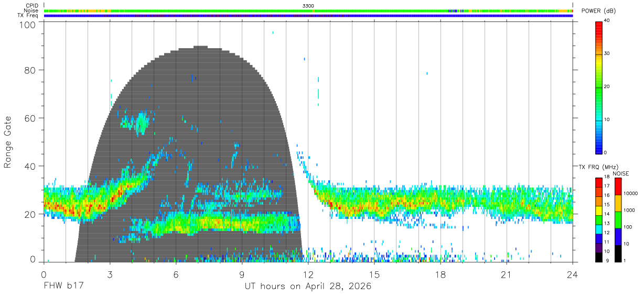This screenshot has width=644, height=297.
Task: Click the 10000 label on NOISE scale
Action: click(x=630, y=193)
